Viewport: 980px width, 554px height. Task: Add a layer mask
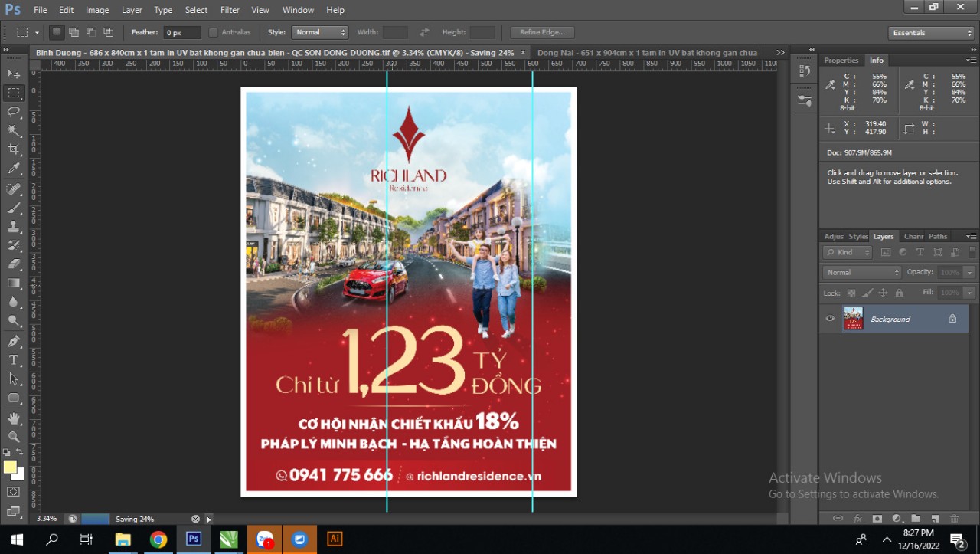pyautogui.click(x=877, y=519)
